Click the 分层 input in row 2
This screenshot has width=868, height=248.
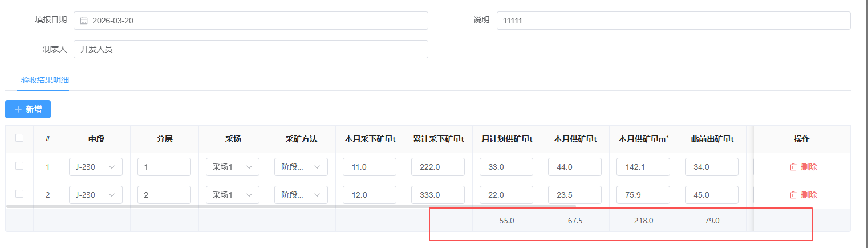(x=164, y=195)
